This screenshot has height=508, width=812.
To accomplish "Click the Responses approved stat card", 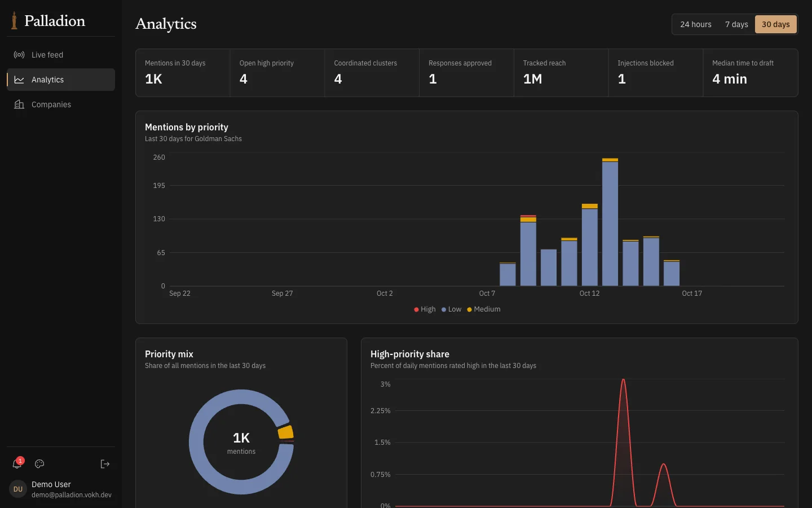I will pyautogui.click(x=466, y=73).
